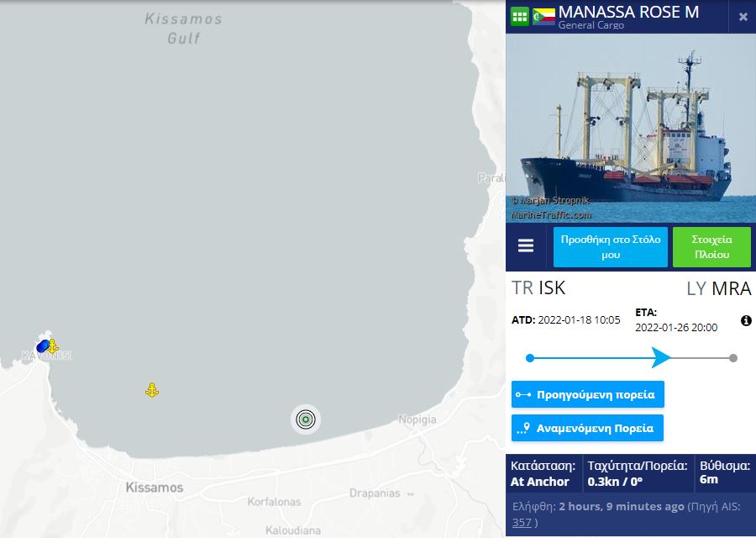This screenshot has height=538, width=756.
Task: Click the yellow anchor icon in mid-gulf
Action: click(x=152, y=390)
